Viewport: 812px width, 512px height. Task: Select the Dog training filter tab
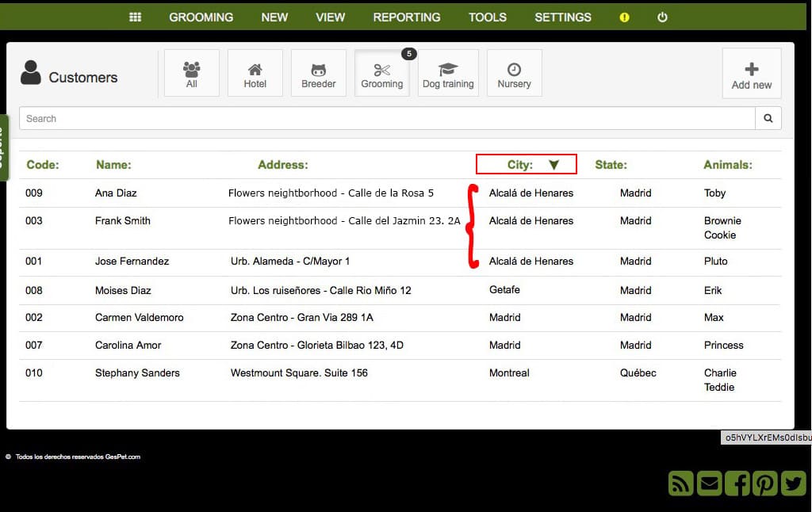tap(448, 73)
